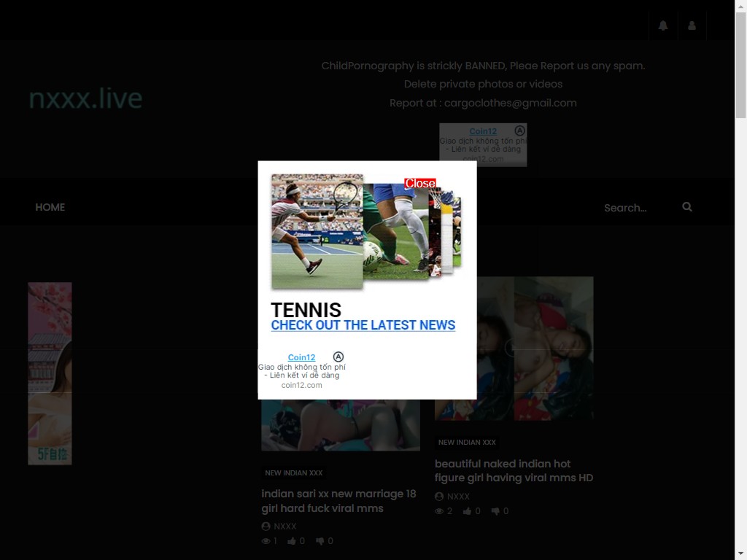Viewport: 747px width, 560px height.
Task: Click the AdChoices icon in popup ad
Action: tap(338, 357)
